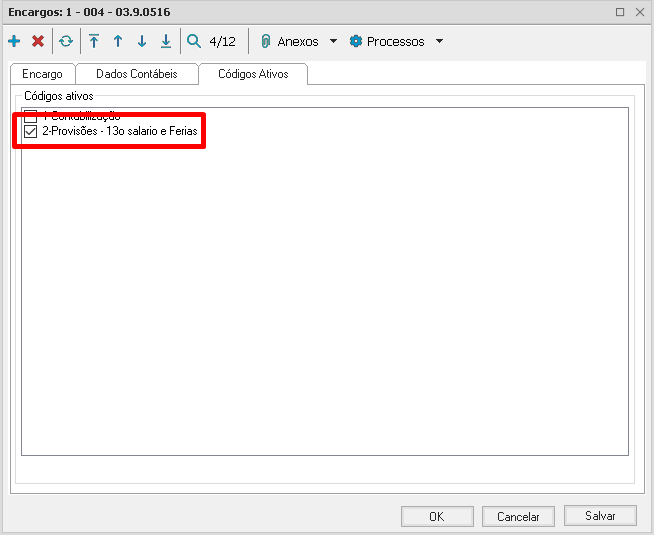Open search with the magnifier icon

[194, 41]
